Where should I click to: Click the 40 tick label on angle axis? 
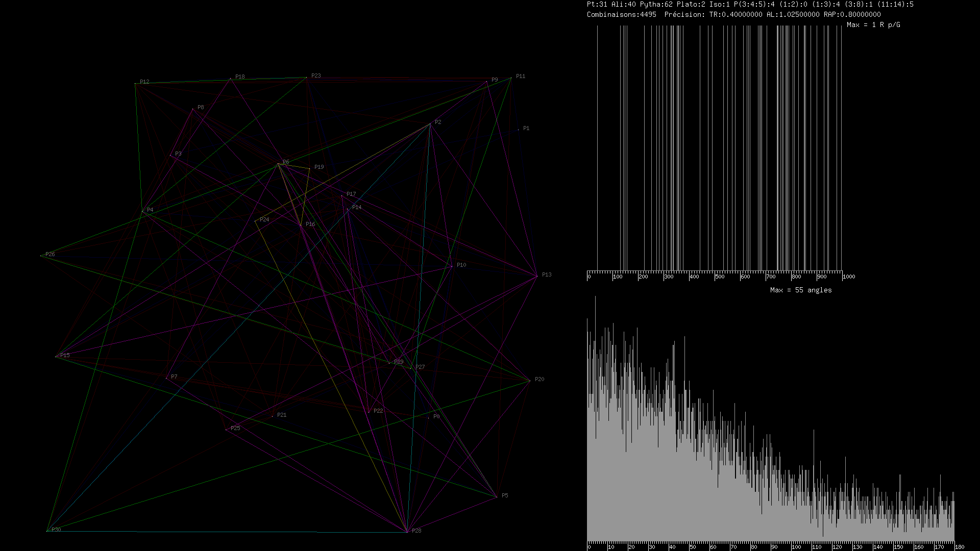(x=673, y=547)
